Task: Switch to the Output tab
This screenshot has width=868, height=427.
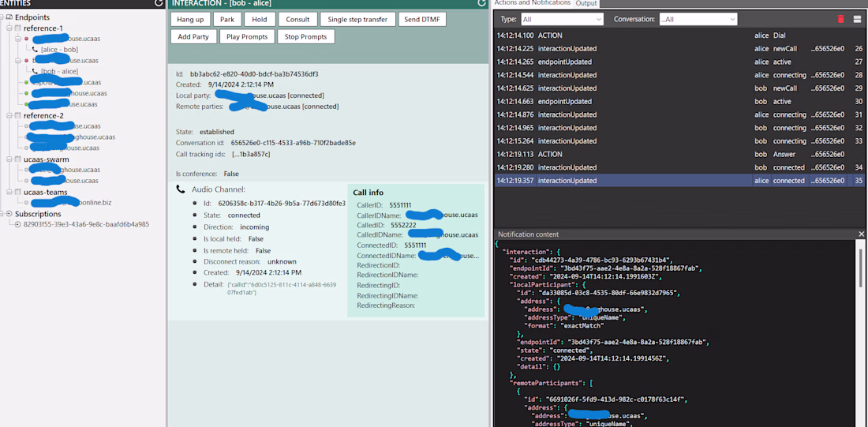Action: [586, 4]
